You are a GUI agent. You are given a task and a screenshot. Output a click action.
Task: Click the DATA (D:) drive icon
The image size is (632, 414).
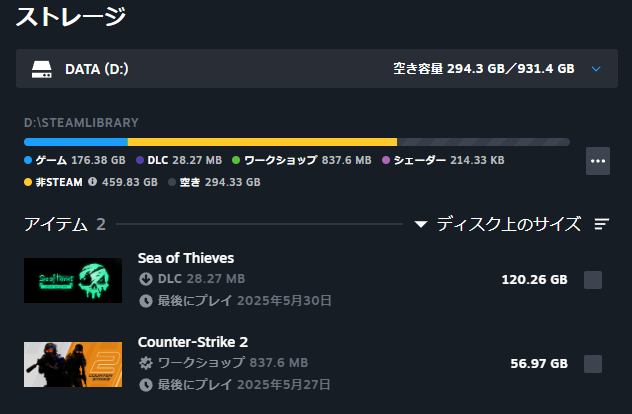[x=42, y=69]
